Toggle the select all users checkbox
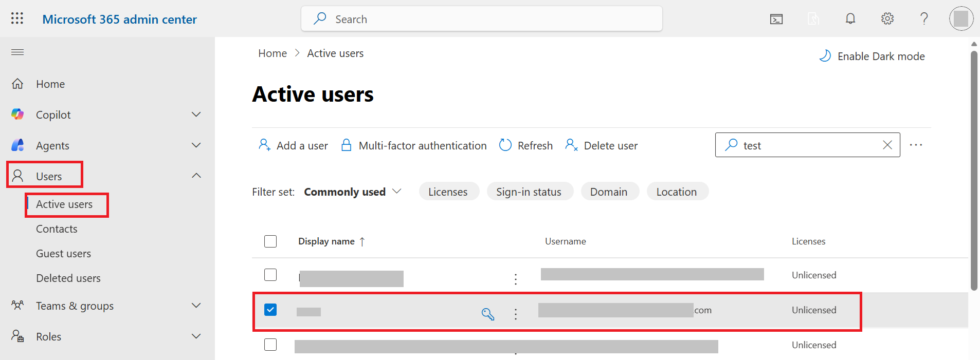Viewport: 980px width, 360px height. click(270, 241)
